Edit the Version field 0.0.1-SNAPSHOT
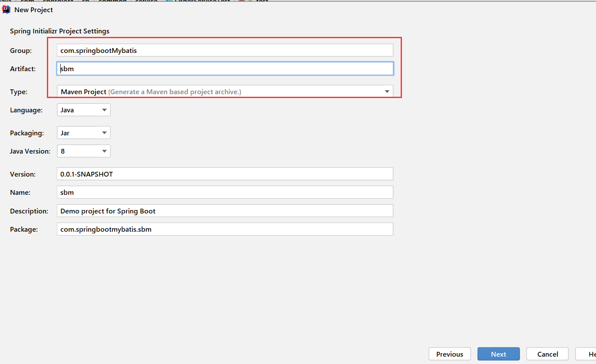 coord(225,174)
